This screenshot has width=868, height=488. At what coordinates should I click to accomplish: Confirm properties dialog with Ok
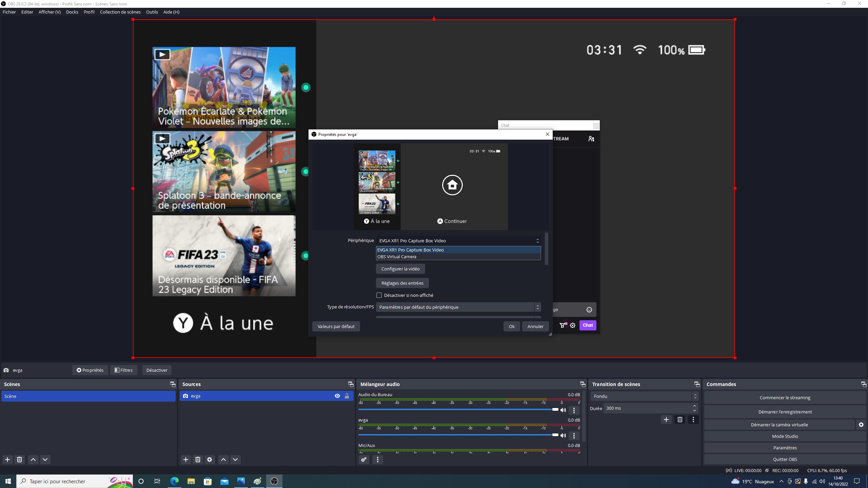[x=512, y=326]
